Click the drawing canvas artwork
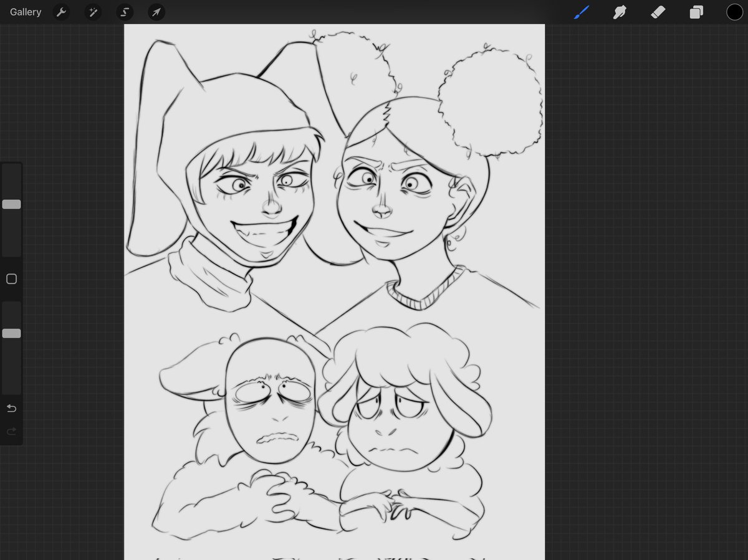The height and width of the screenshot is (560, 748). click(334, 292)
